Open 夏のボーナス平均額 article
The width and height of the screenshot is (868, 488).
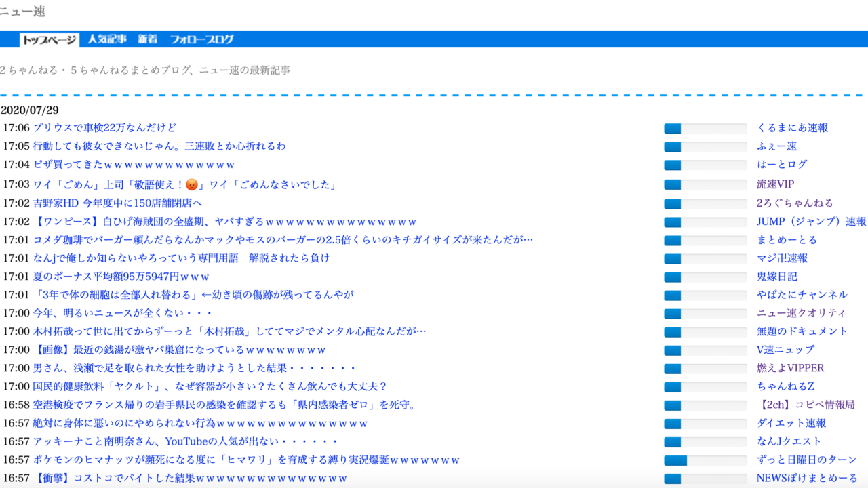click(121, 277)
